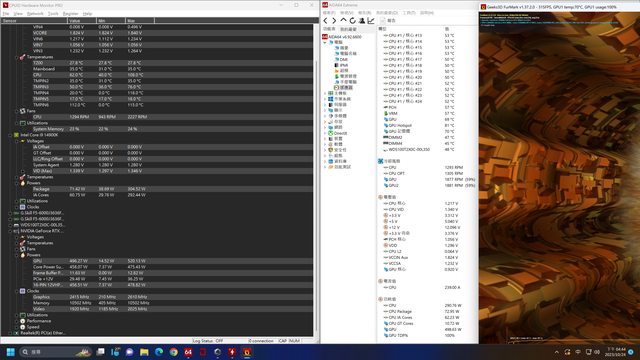The height and width of the screenshot is (360, 640).
Task: Open AIDA64 icon on the taskbar
Action: pos(188,352)
